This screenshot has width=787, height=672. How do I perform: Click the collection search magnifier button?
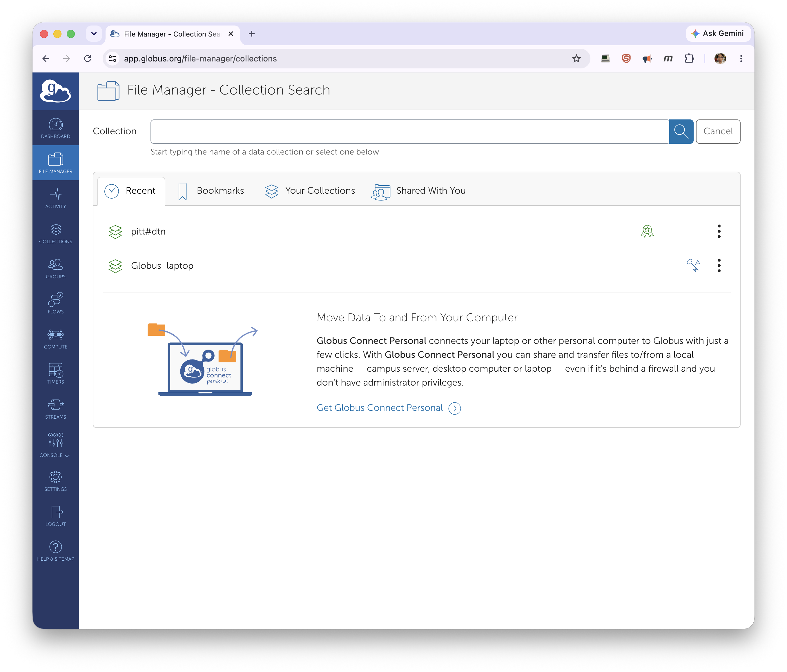[681, 131]
